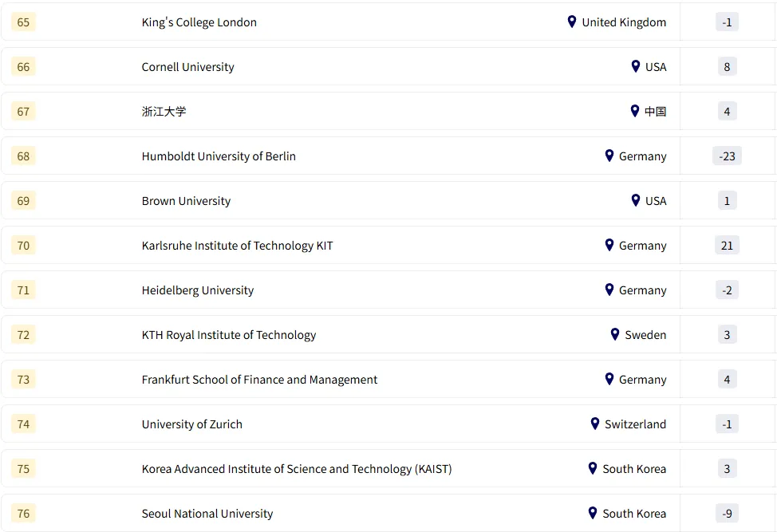Click the location pin in the Brown University row
This screenshot has height=532, width=777.
click(x=636, y=200)
